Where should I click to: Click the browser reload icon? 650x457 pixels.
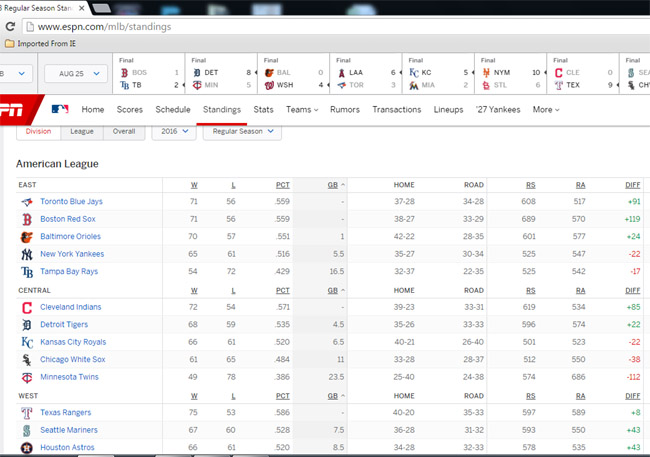click(x=10, y=27)
